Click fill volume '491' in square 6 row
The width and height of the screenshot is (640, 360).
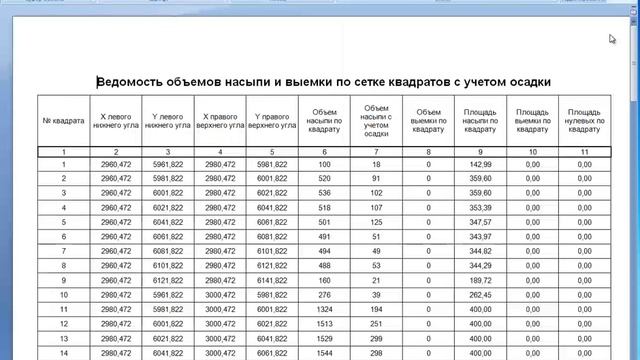[x=324, y=237]
